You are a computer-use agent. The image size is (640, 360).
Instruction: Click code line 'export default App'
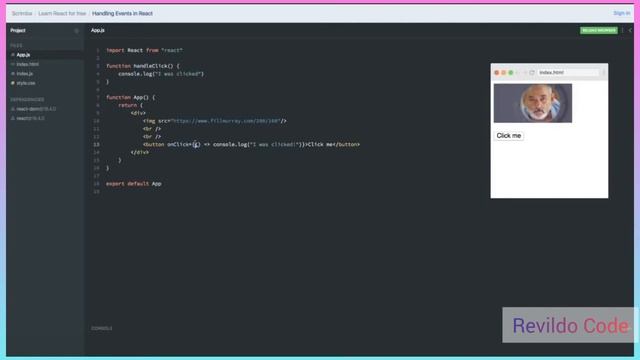[133, 184]
